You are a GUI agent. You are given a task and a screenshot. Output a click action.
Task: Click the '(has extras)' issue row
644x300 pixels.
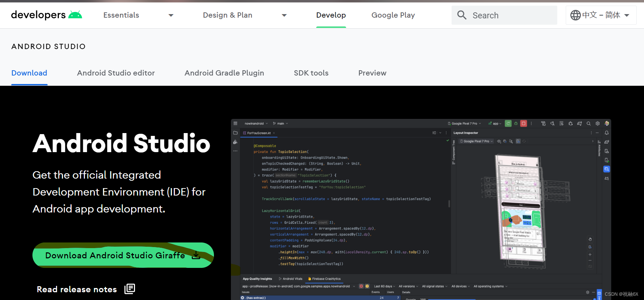click(x=320, y=298)
